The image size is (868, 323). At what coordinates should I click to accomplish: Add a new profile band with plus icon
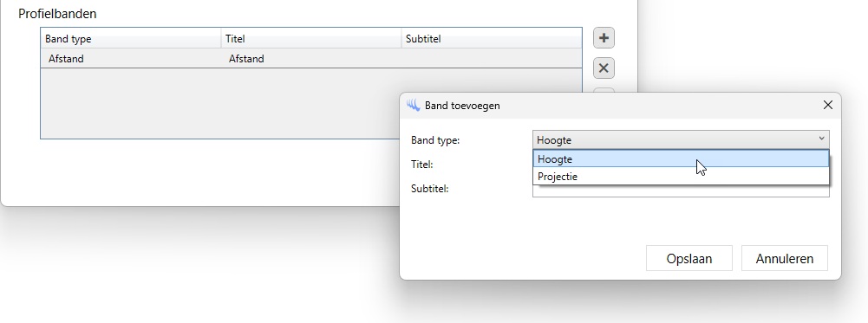click(x=604, y=38)
